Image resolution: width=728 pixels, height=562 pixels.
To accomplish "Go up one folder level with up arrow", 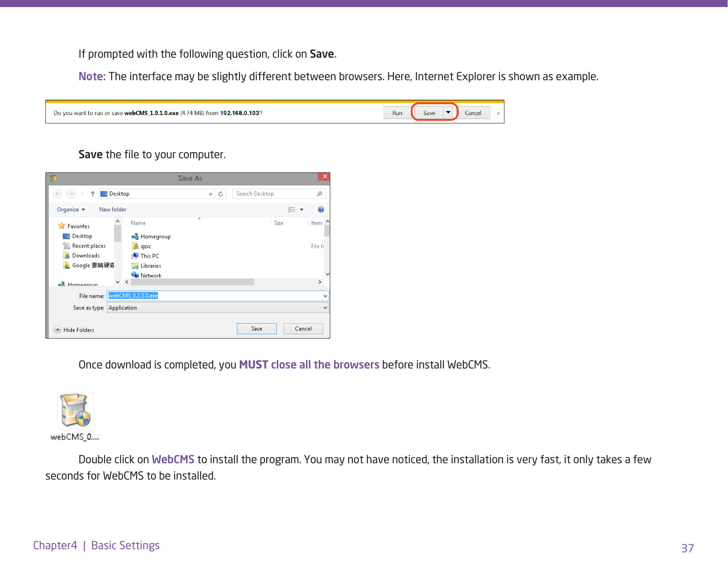I will [93, 194].
